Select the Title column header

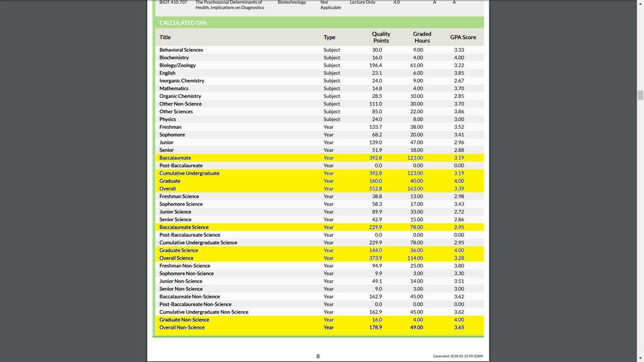coord(165,37)
